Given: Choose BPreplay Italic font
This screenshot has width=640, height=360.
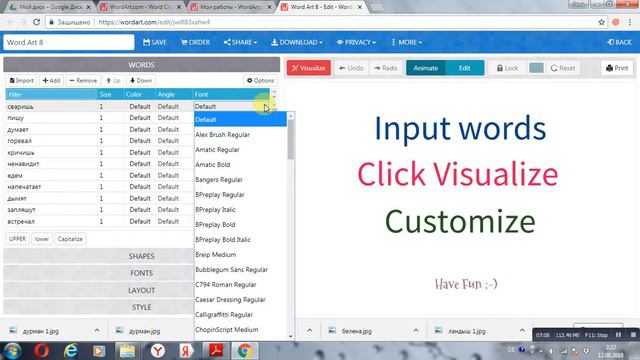Looking at the screenshot, I should (x=240, y=209).
